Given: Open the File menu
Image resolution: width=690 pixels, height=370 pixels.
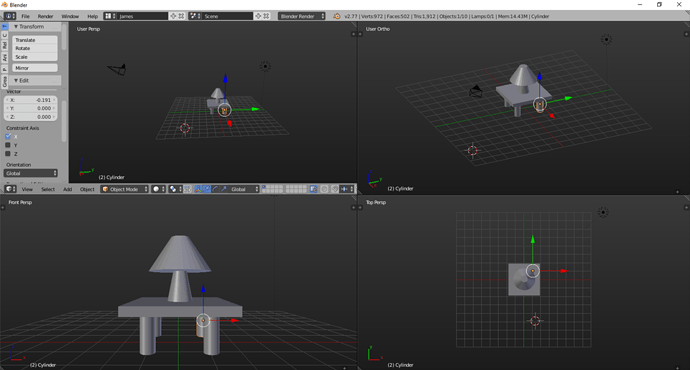Looking at the screenshot, I should (x=26, y=16).
